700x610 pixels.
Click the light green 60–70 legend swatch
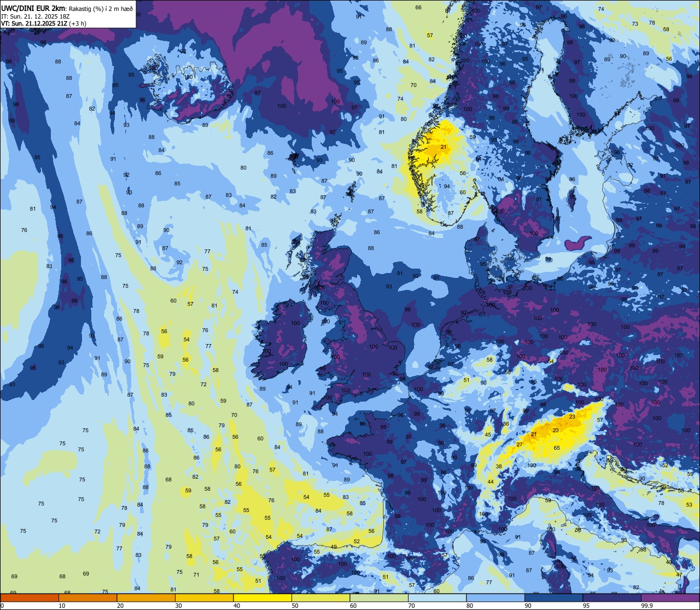[379, 597]
